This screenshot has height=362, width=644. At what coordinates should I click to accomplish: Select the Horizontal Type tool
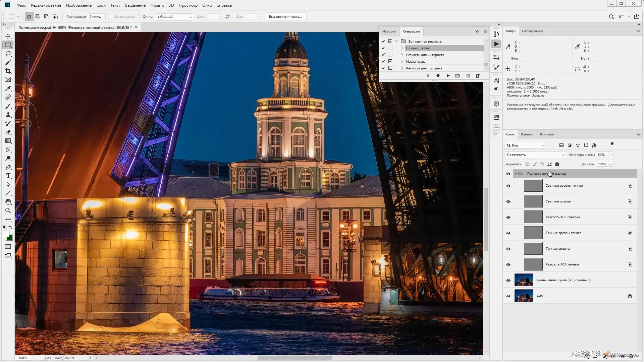click(8, 176)
